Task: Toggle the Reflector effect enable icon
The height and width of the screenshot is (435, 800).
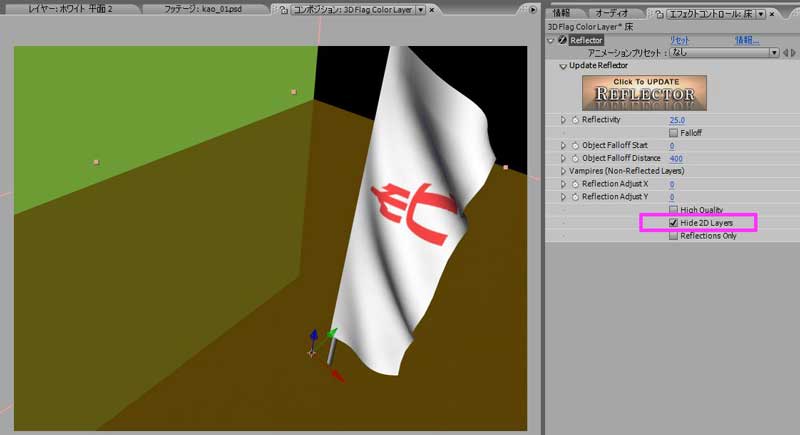Action: tap(562, 40)
